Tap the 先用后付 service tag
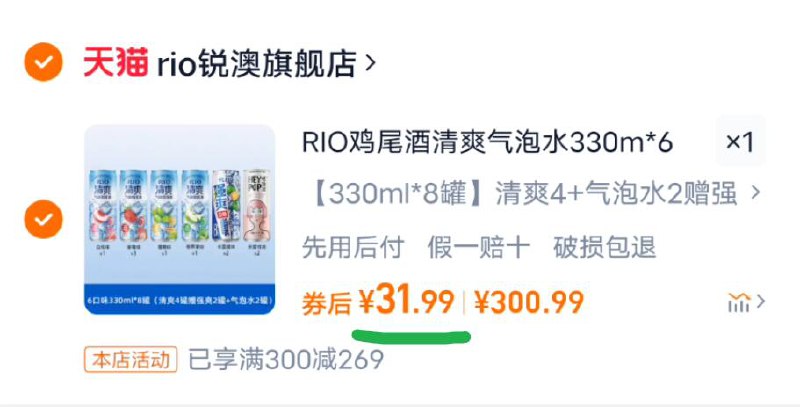The image size is (800, 407). (x=353, y=247)
